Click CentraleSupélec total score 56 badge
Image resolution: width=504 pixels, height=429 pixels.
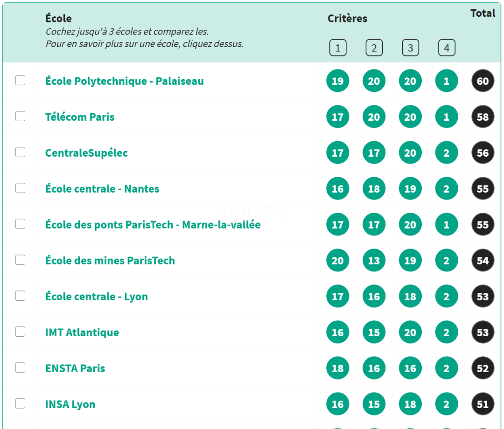tap(483, 153)
